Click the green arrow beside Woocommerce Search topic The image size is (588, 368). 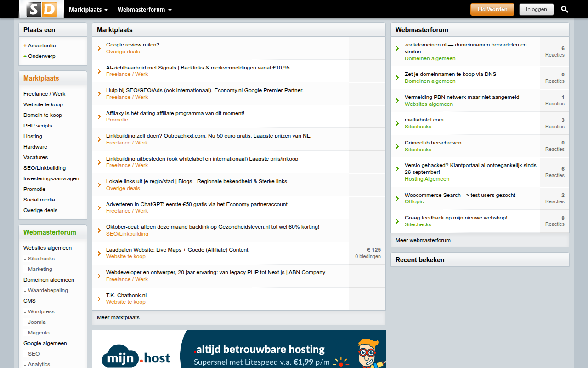(x=398, y=198)
